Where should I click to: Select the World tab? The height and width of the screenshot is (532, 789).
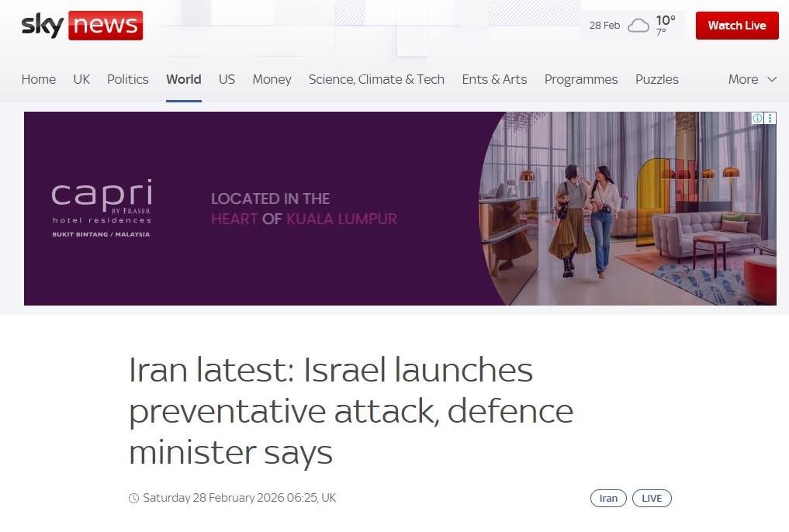point(184,79)
